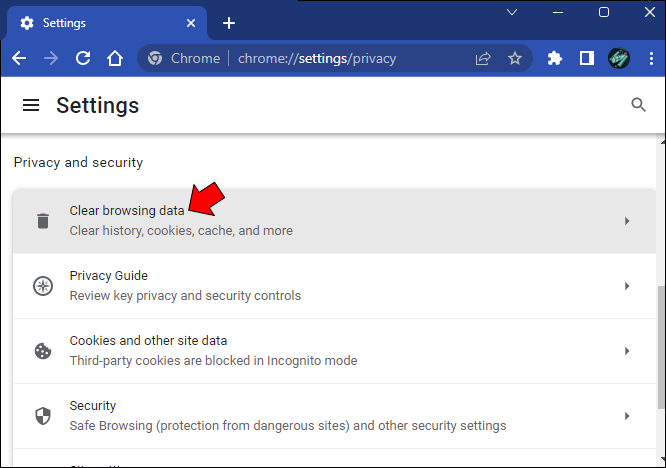Toggle the browser side panel
The image size is (666, 468).
pos(587,58)
